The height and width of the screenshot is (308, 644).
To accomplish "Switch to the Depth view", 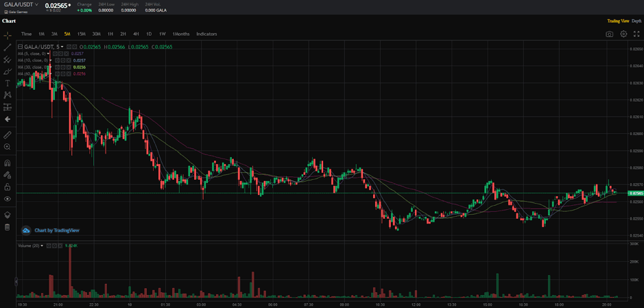I will tap(636, 21).
